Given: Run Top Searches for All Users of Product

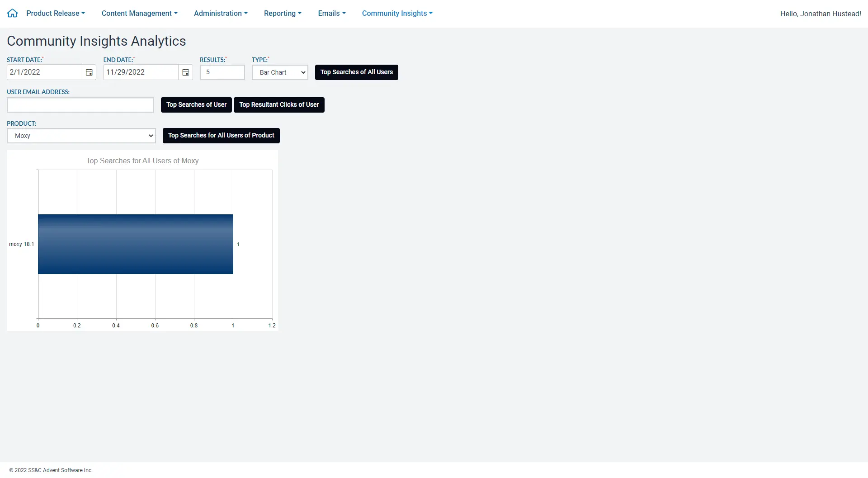Looking at the screenshot, I should 221,136.
